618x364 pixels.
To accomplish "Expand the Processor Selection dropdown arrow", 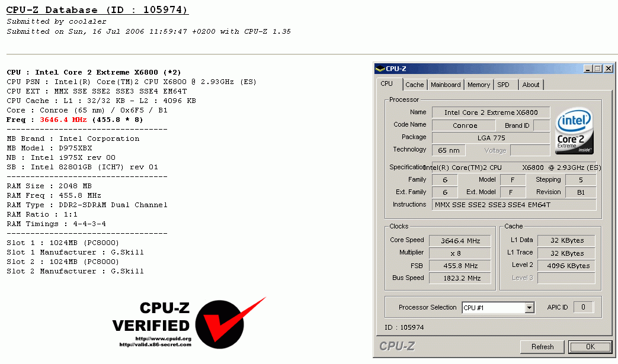I will pos(529,308).
